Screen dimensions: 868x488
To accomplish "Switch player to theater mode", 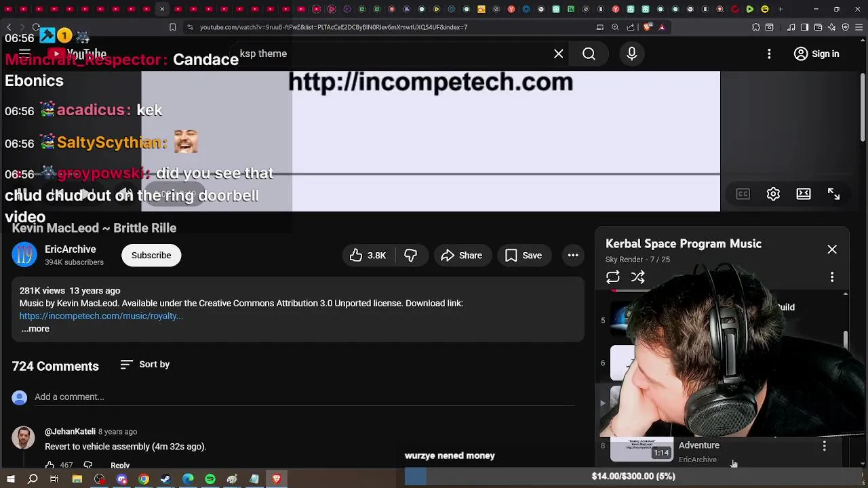I will pyautogui.click(x=804, y=194).
